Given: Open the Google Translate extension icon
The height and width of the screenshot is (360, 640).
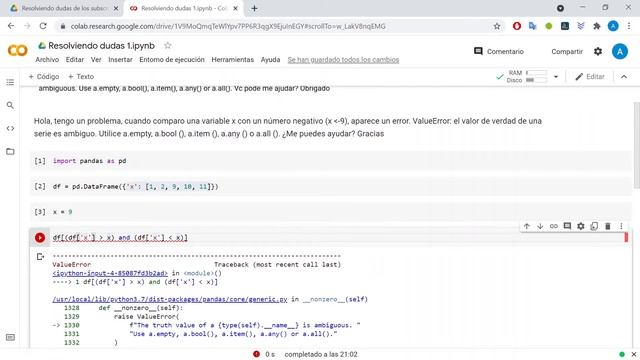Looking at the screenshot, I should (x=532, y=26).
